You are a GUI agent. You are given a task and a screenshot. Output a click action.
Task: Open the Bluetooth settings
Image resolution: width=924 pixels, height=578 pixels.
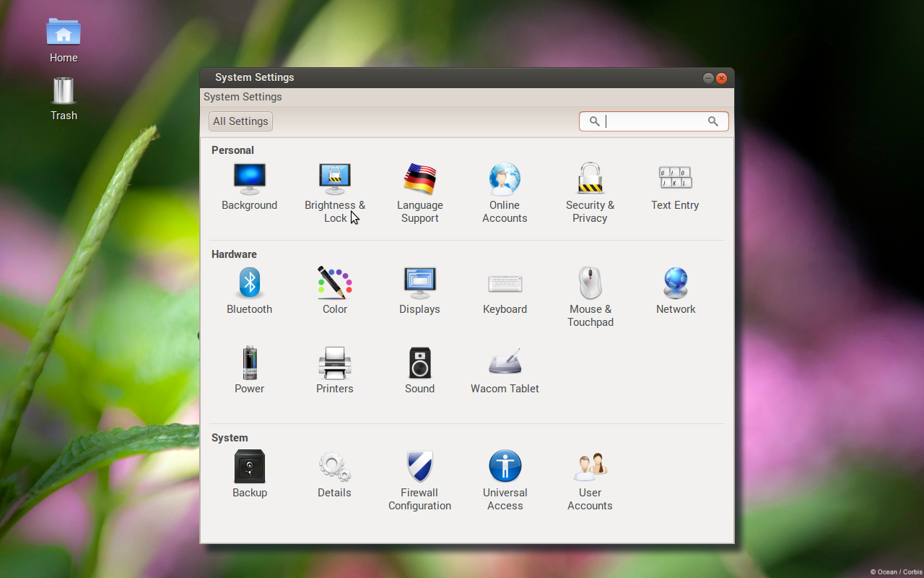[x=250, y=283]
